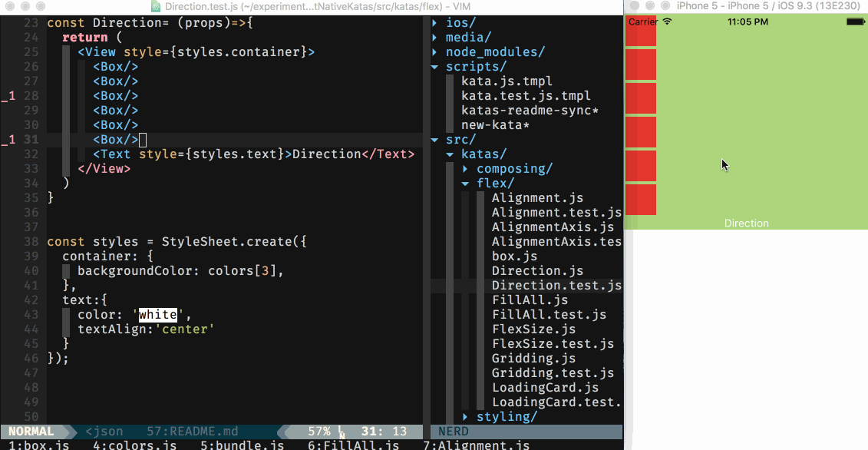Click StyleSheet.create on line 38
Viewport: 868px width, 450px height.
(x=226, y=242)
